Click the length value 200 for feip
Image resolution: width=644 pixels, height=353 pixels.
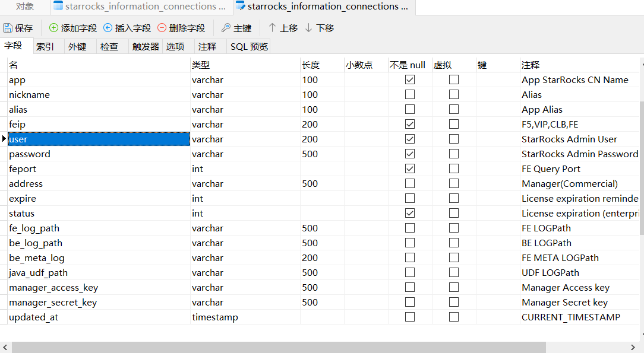pyautogui.click(x=310, y=124)
